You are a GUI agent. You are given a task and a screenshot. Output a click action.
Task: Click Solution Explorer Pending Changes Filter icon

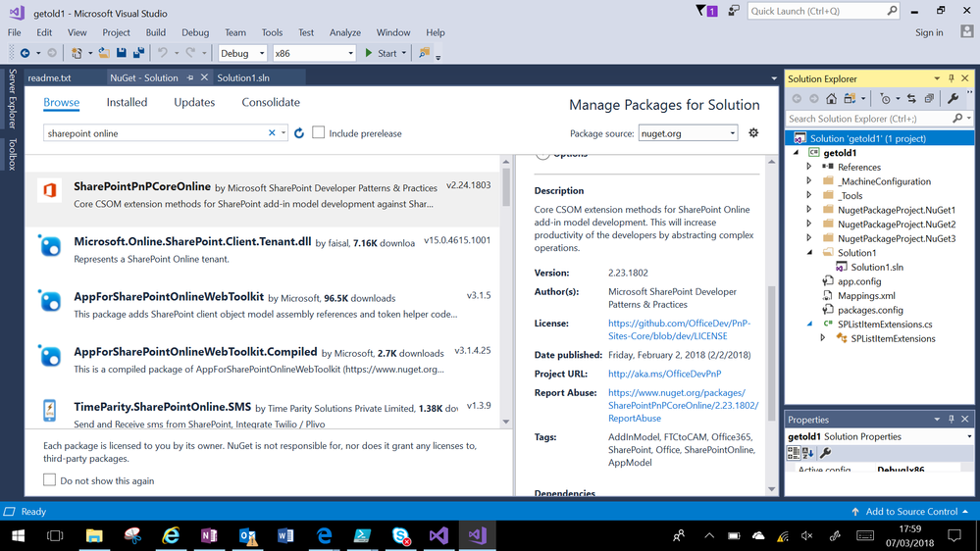coord(885,98)
